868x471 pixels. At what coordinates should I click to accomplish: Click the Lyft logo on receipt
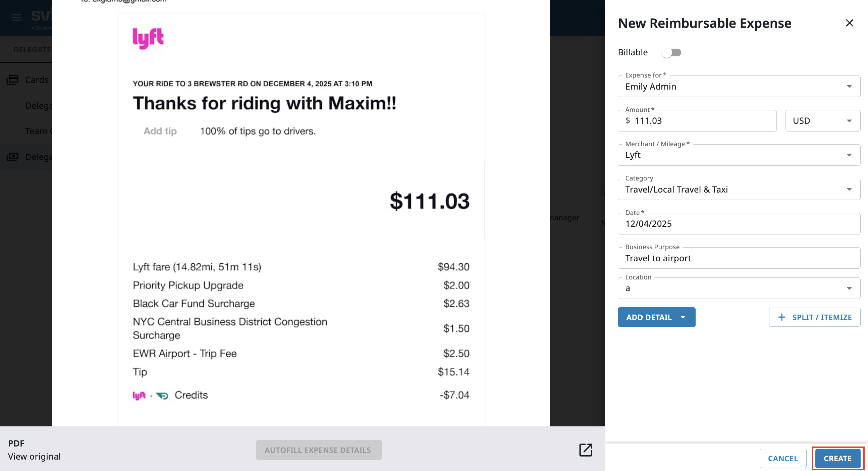point(148,38)
